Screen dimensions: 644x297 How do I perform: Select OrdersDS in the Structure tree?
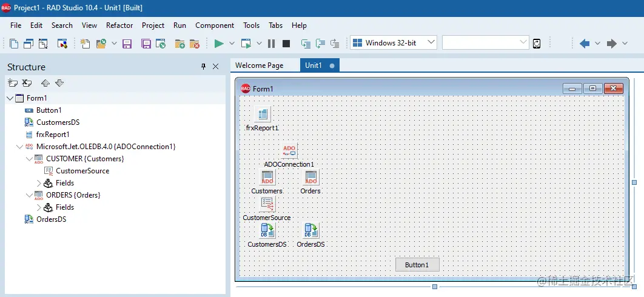(x=52, y=219)
